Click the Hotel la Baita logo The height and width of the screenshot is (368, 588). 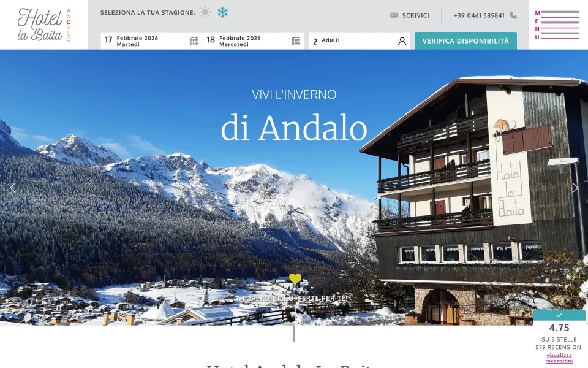tap(44, 25)
